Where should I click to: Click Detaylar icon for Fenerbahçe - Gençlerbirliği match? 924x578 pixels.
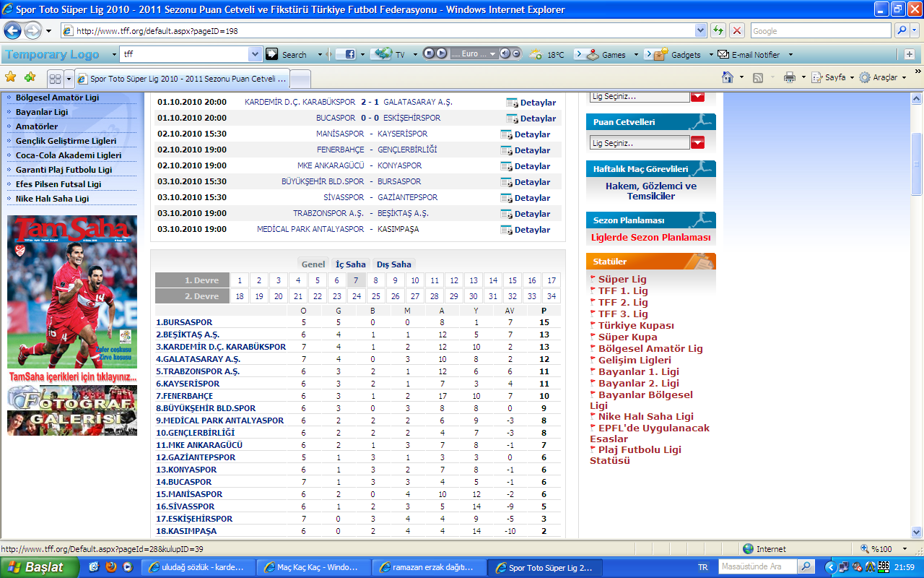tap(506, 150)
